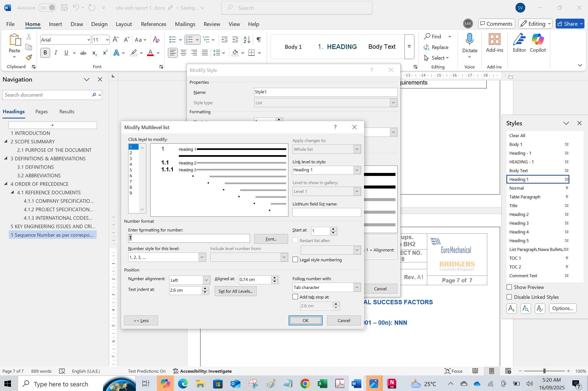
Task: Click the zoom slider in status bar
Action: pos(544,371)
